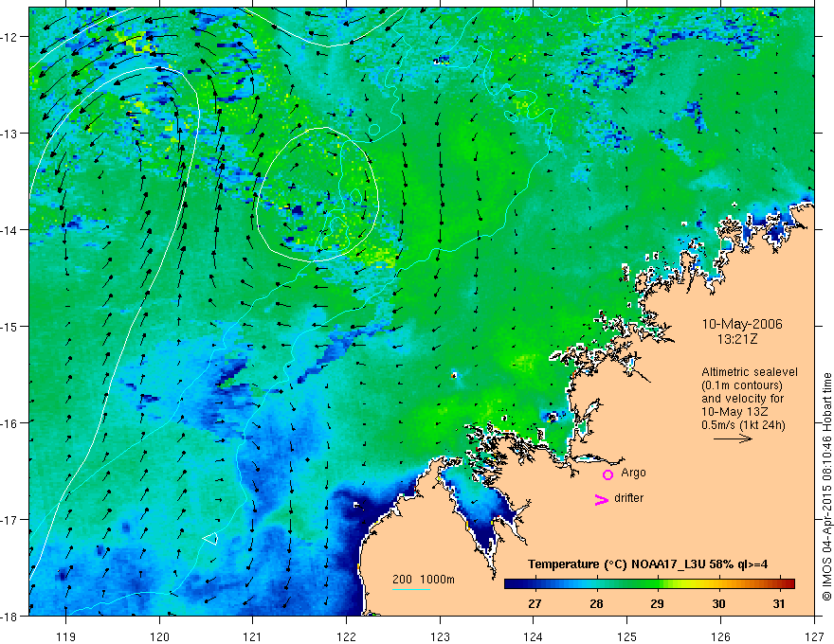
Task: Click the '0.5m/s (1kt 24h)' text
Action: coord(744,425)
